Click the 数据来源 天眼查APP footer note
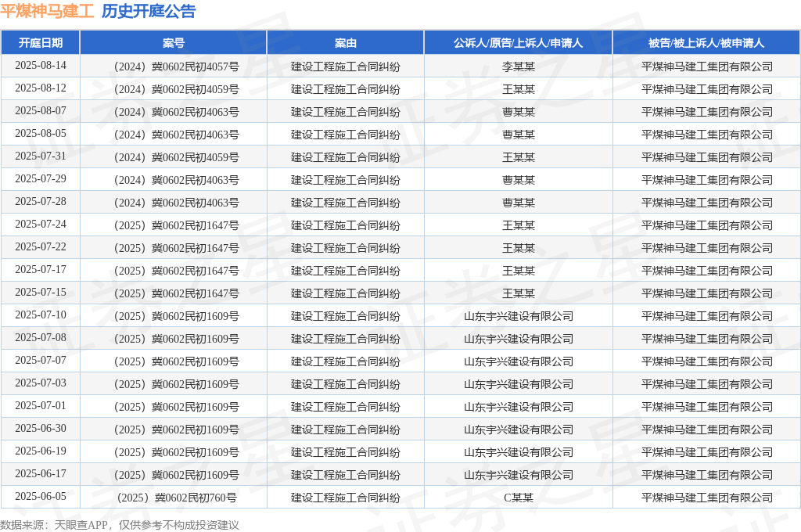 [x=120, y=525]
